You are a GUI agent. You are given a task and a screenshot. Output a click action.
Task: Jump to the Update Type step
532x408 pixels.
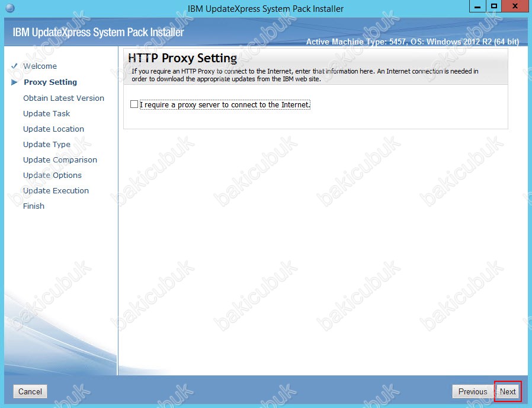(46, 144)
